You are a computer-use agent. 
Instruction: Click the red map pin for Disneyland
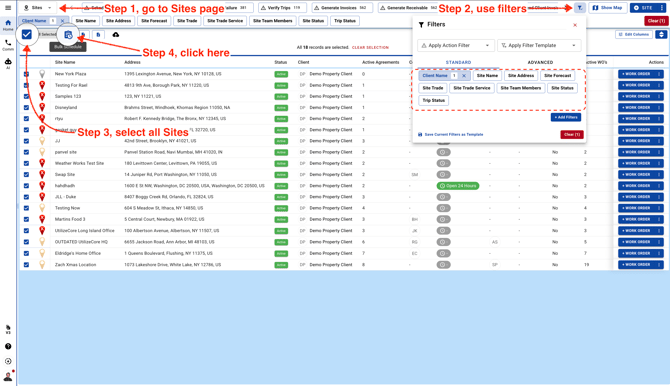pos(42,107)
